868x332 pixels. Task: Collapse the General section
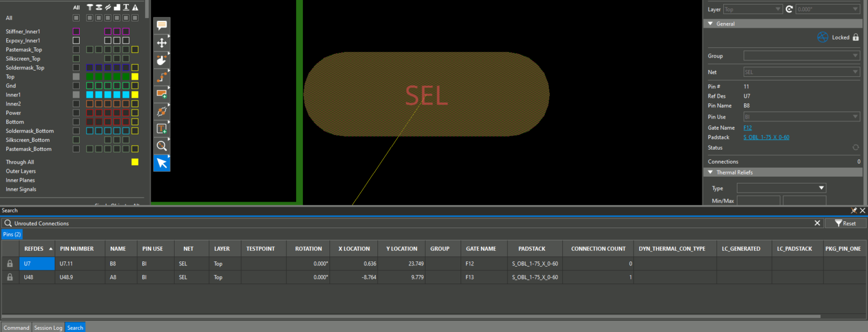(710, 23)
